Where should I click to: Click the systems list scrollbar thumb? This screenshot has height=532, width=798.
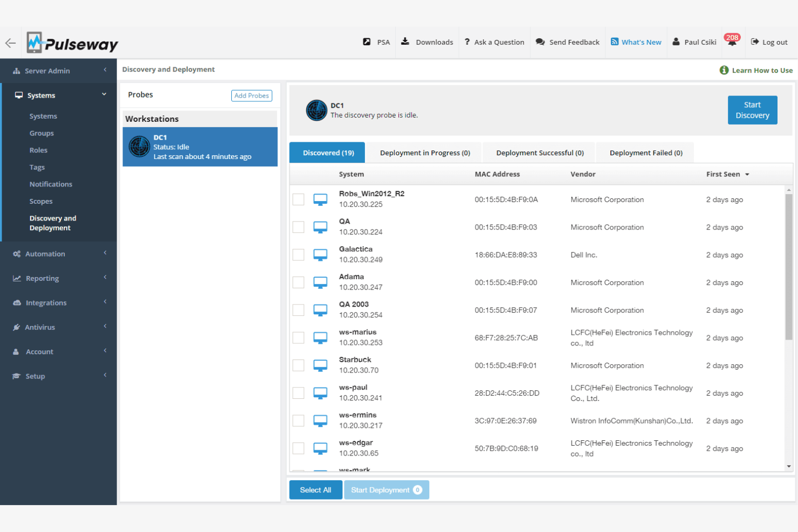pos(789,267)
